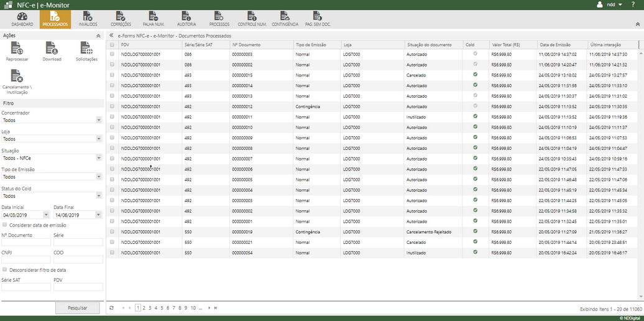Go to the Correções section
Viewport: 644px width, 321px height.
(x=121, y=19)
